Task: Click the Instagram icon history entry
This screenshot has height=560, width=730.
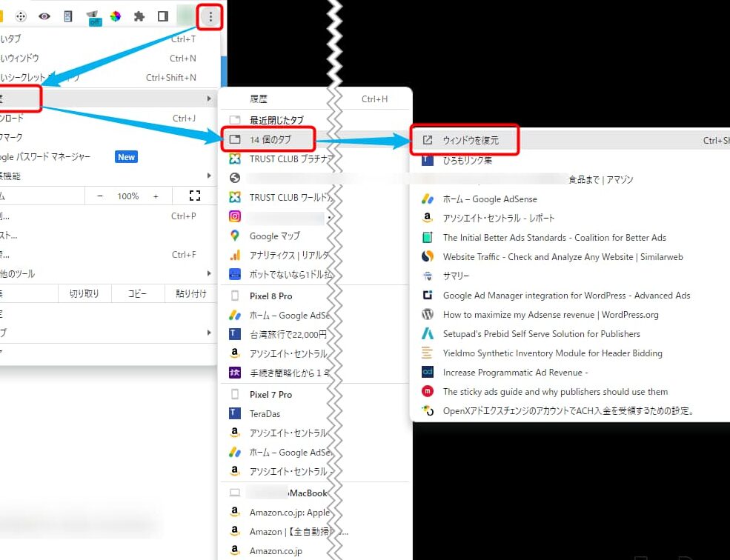Action: pos(235,216)
